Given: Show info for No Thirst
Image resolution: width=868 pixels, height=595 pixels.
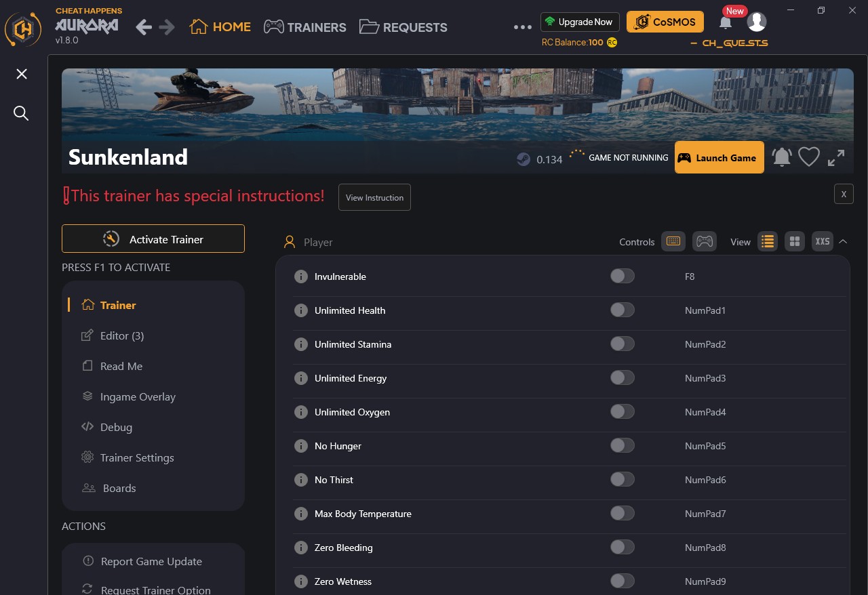Looking at the screenshot, I should 301,480.
